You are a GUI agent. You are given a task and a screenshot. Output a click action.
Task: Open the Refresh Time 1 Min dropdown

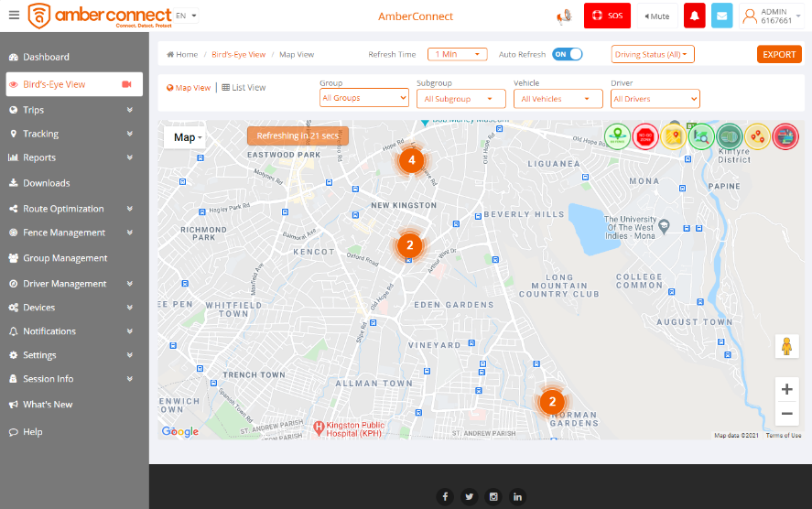(x=458, y=54)
